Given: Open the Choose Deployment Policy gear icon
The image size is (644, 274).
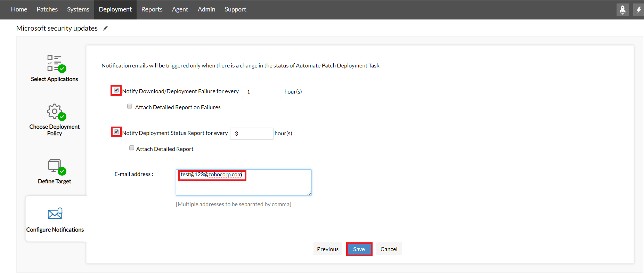Looking at the screenshot, I should [x=56, y=112].
